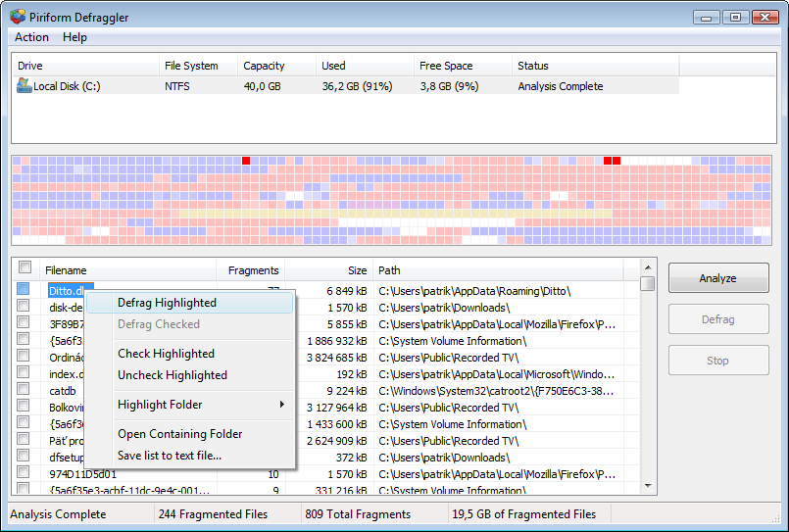Open the Action menu

[x=31, y=37]
